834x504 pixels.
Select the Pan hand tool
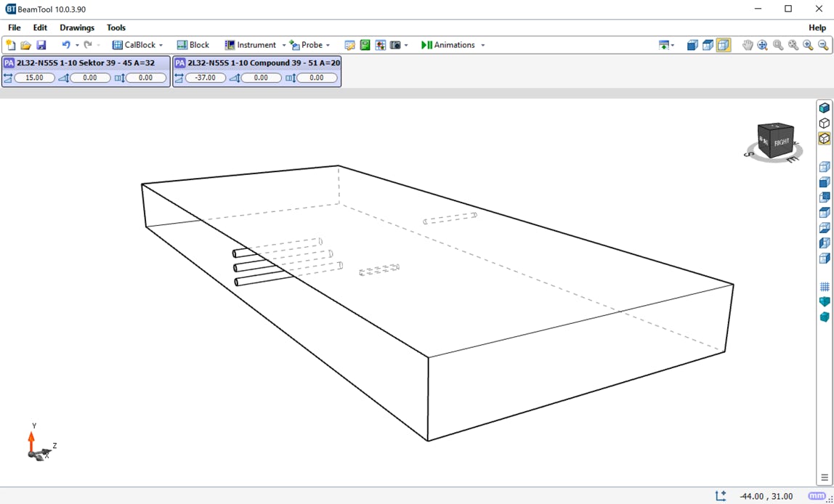point(747,45)
